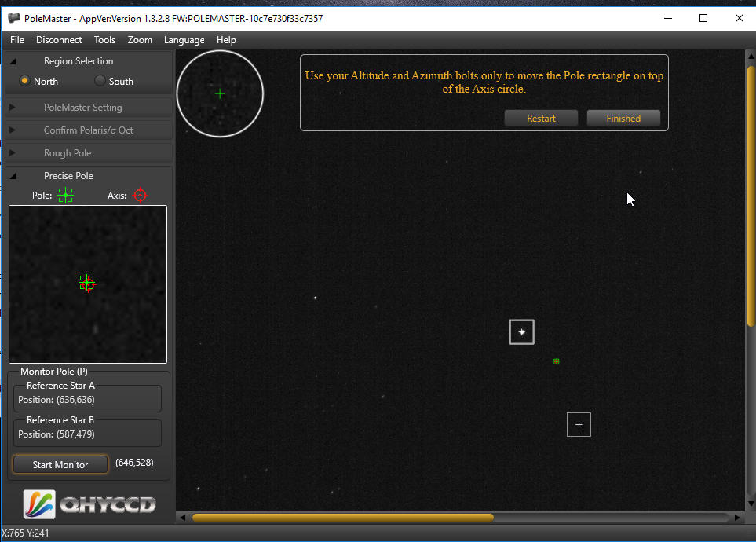This screenshot has width=756, height=542.
Task: Collapse the Region Selection section
Action: tap(13, 61)
